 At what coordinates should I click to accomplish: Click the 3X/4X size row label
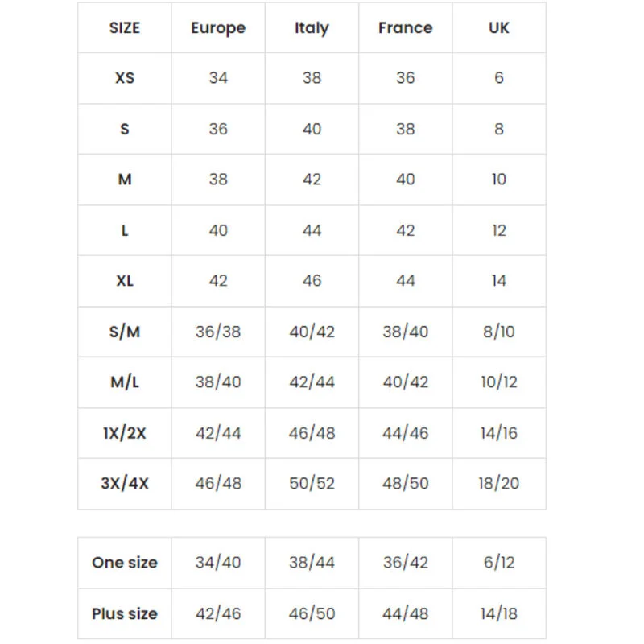pos(125,484)
